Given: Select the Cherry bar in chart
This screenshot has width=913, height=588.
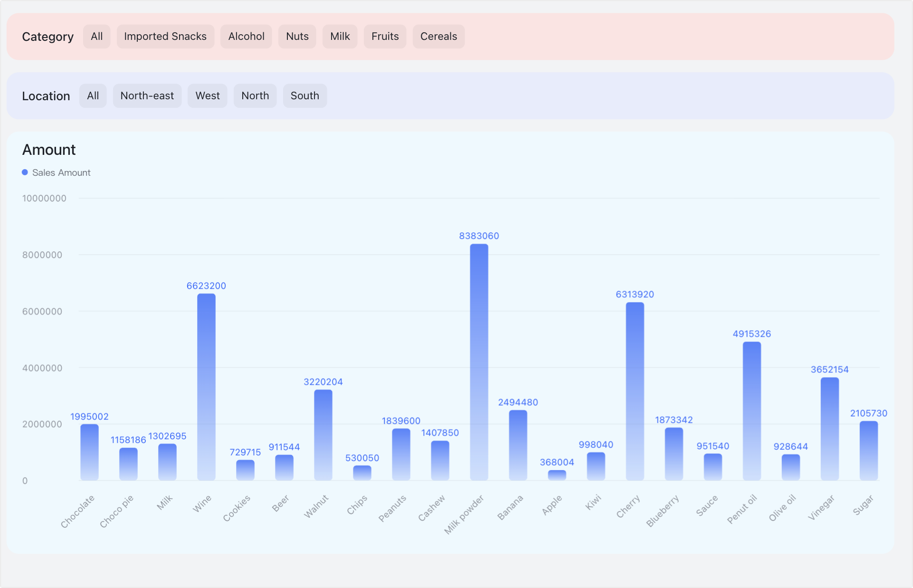Looking at the screenshot, I should 635,391.
